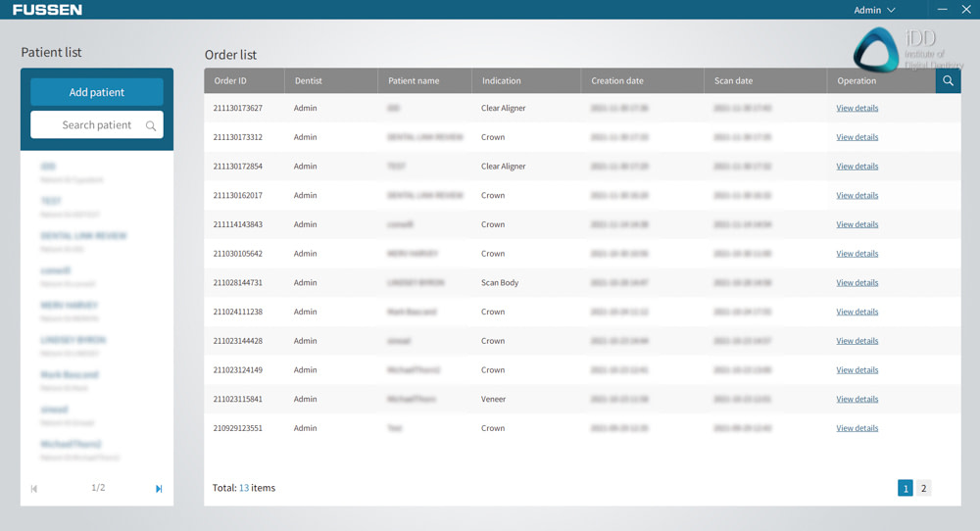Click the magnifier in Search patient box
The height and width of the screenshot is (531, 980).
(151, 125)
